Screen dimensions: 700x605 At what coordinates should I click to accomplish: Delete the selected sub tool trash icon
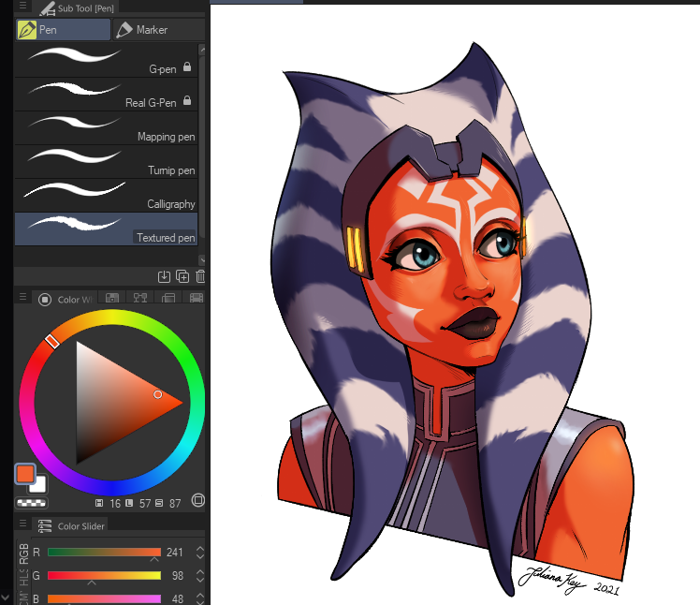tap(200, 276)
